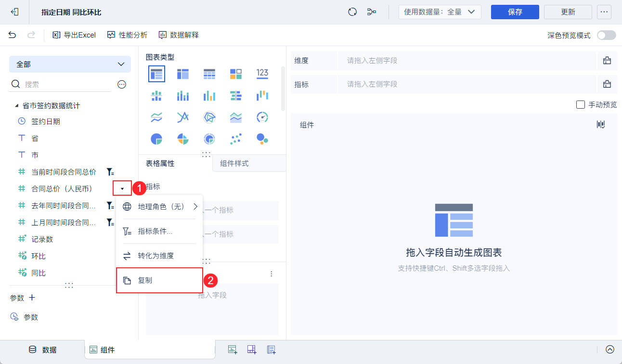Click the 更新 button
The height and width of the screenshot is (364, 622).
click(568, 12)
